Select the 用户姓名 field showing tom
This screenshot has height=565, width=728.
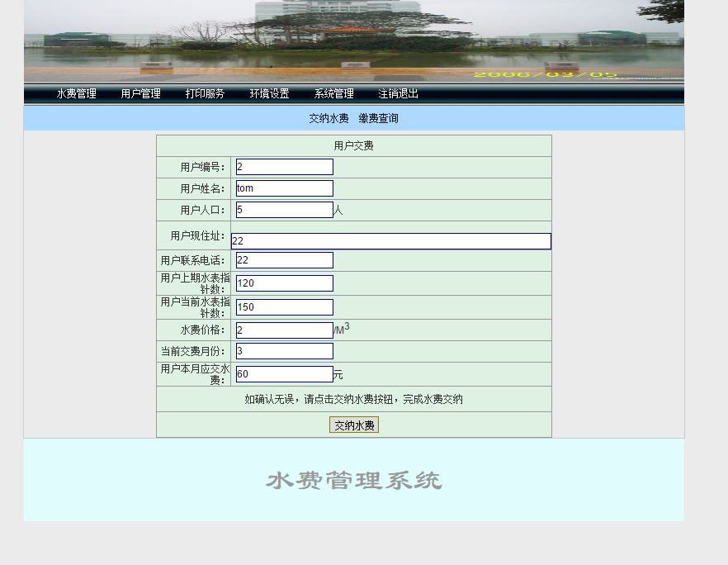[283, 188]
